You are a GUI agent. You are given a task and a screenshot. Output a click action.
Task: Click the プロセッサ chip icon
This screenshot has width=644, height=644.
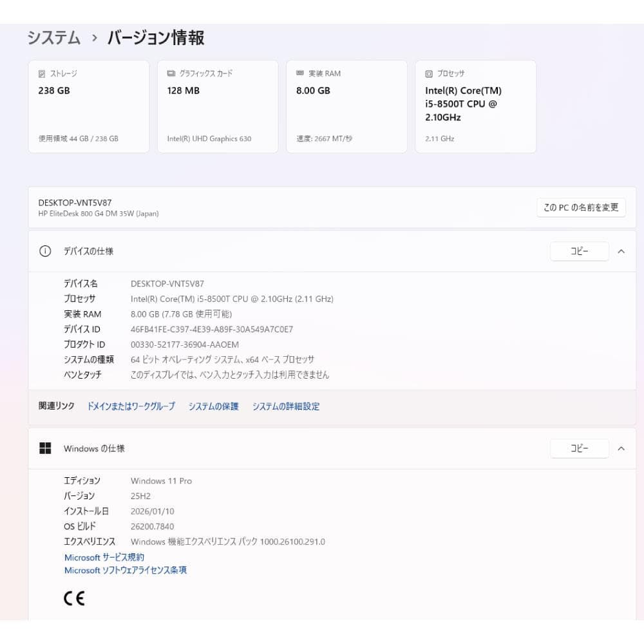point(428,73)
